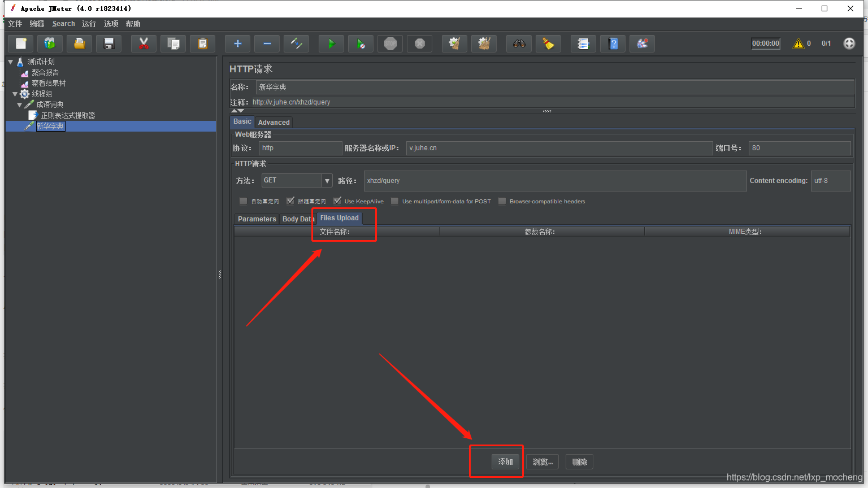The height and width of the screenshot is (488, 868).
Task: Switch to the Advanced tab
Action: click(x=274, y=122)
